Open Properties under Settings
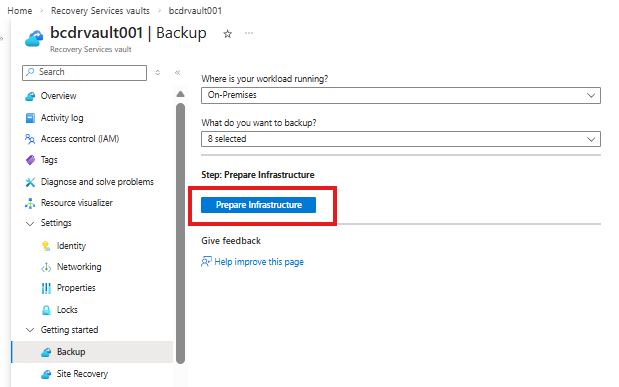Viewport: 619px width, 387px height. (x=76, y=288)
